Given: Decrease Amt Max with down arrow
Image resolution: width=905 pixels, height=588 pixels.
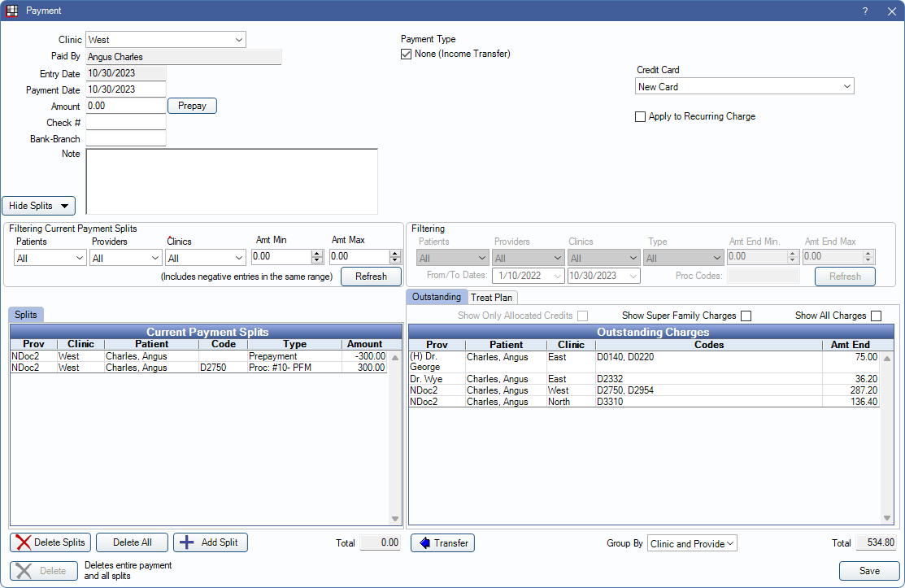Looking at the screenshot, I should [x=395, y=260].
